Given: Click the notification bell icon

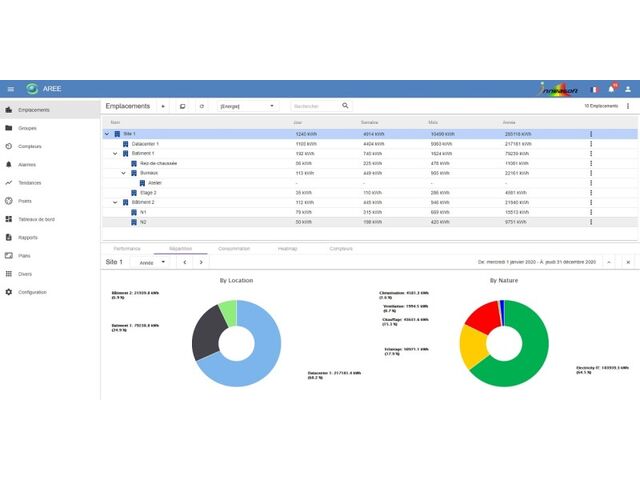Looking at the screenshot, I should 610,89.
